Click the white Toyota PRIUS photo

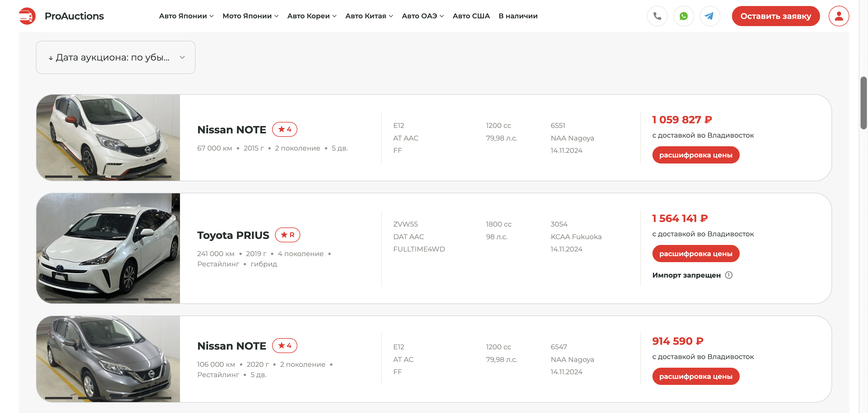point(108,248)
